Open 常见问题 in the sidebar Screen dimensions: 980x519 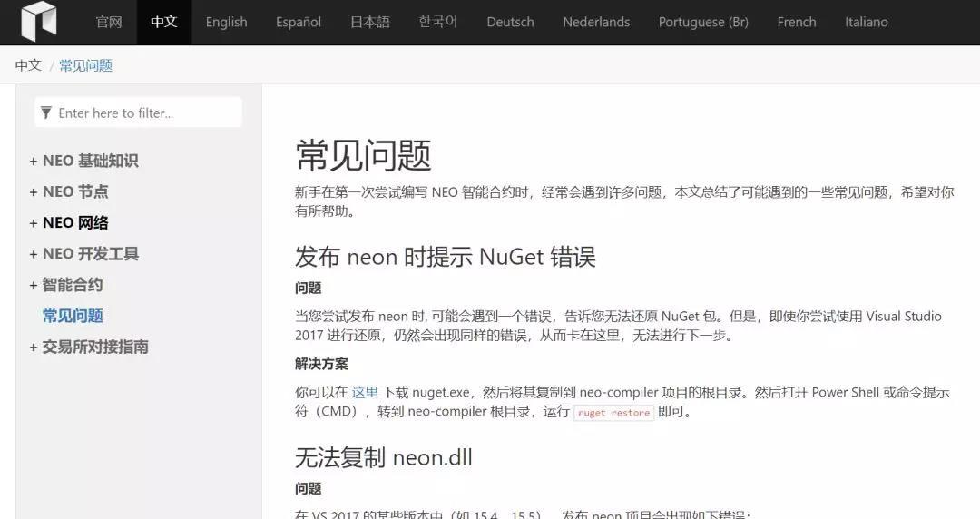tap(73, 316)
